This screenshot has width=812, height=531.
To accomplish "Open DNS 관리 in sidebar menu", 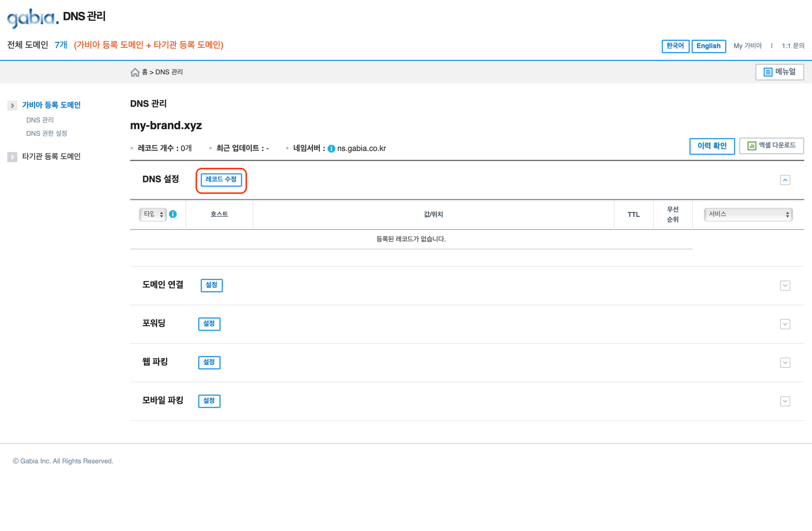I will (40, 120).
